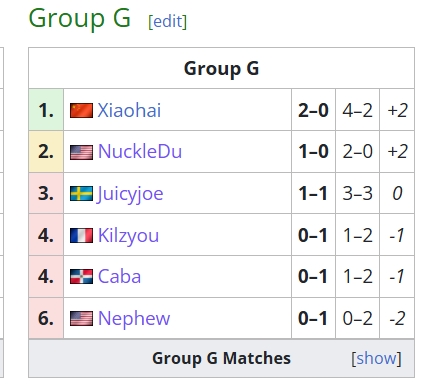The image size is (439, 386).
Task: Click the France flag icon beside Kilzyou
Action: click(x=81, y=235)
